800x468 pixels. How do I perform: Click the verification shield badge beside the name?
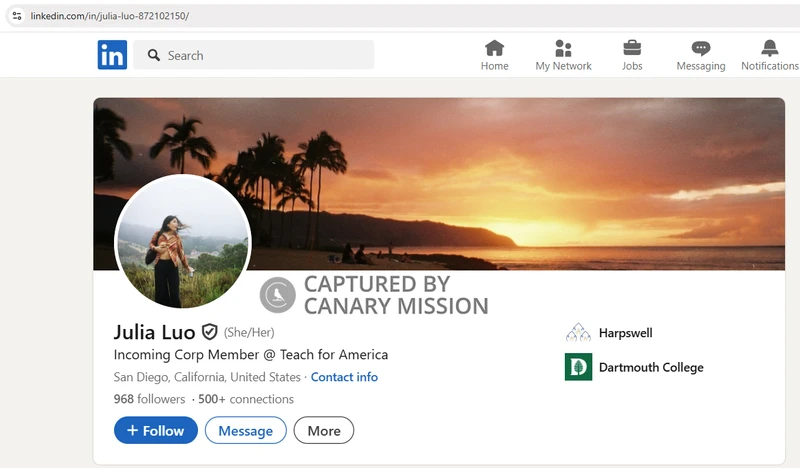click(209, 332)
